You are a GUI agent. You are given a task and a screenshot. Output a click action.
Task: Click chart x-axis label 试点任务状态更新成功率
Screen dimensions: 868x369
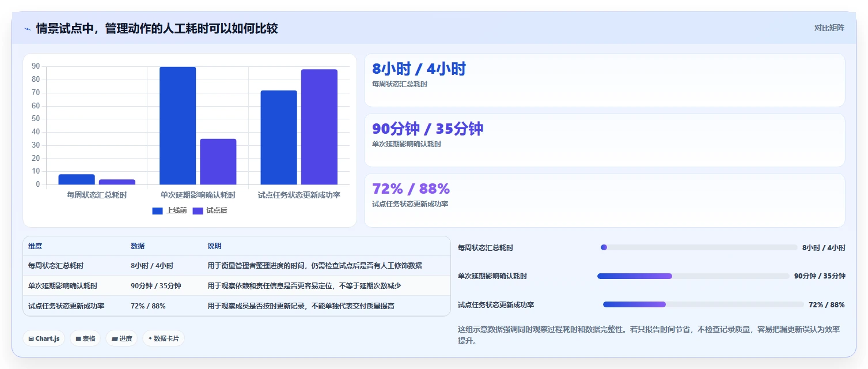coord(299,195)
